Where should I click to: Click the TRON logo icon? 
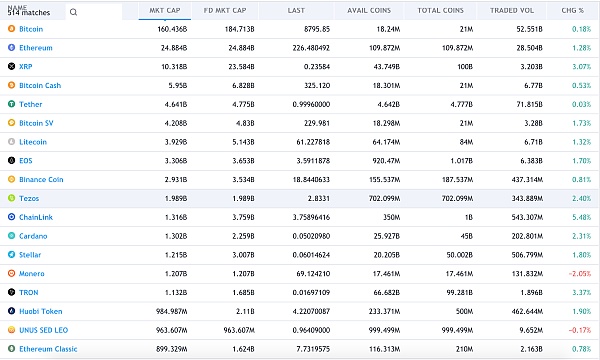coord(11,292)
